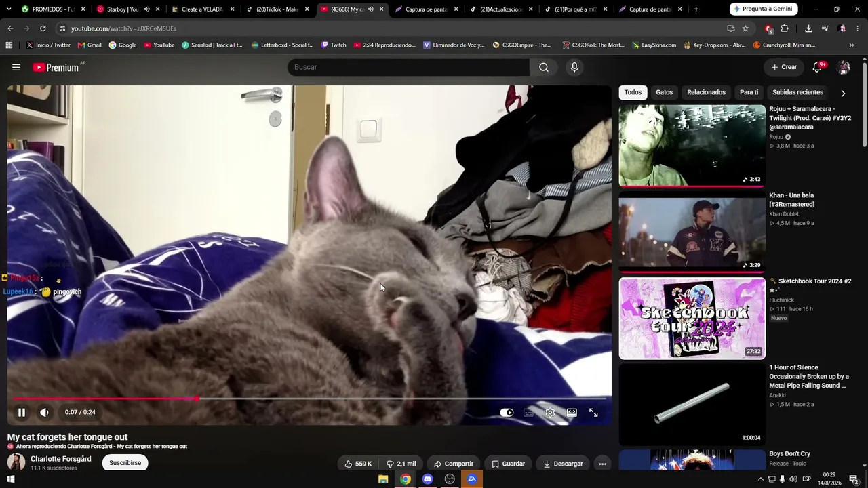Open the player settings gear
The image size is (868, 488).
tap(550, 412)
